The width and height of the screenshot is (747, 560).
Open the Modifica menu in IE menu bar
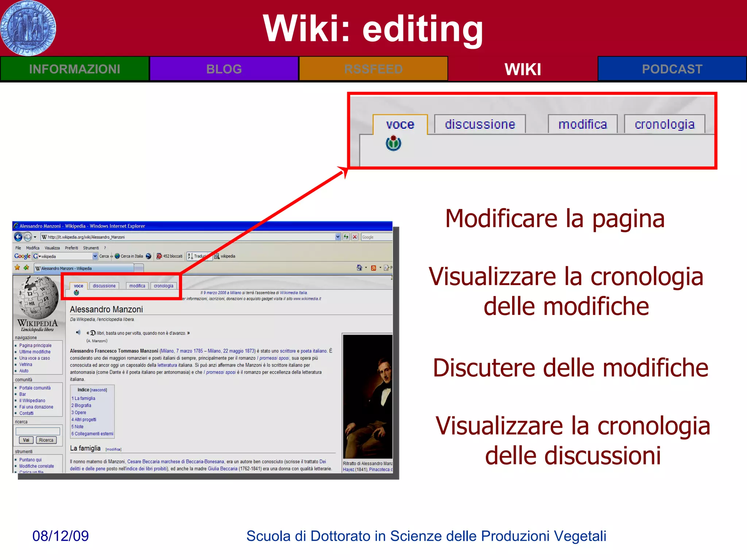[32, 248]
